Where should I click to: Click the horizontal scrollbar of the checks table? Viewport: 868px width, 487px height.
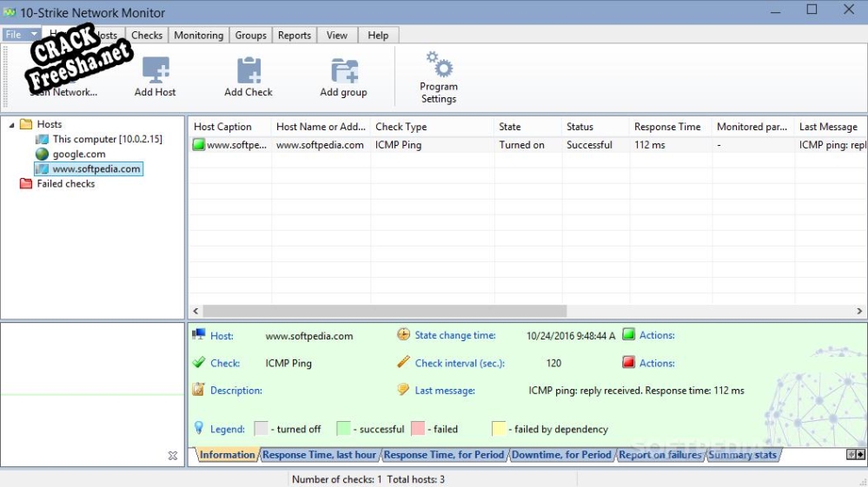pos(384,311)
